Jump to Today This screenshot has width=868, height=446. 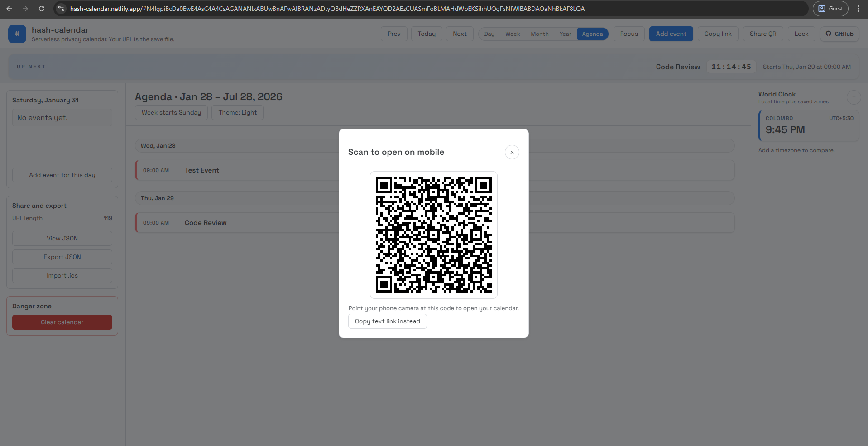click(427, 34)
